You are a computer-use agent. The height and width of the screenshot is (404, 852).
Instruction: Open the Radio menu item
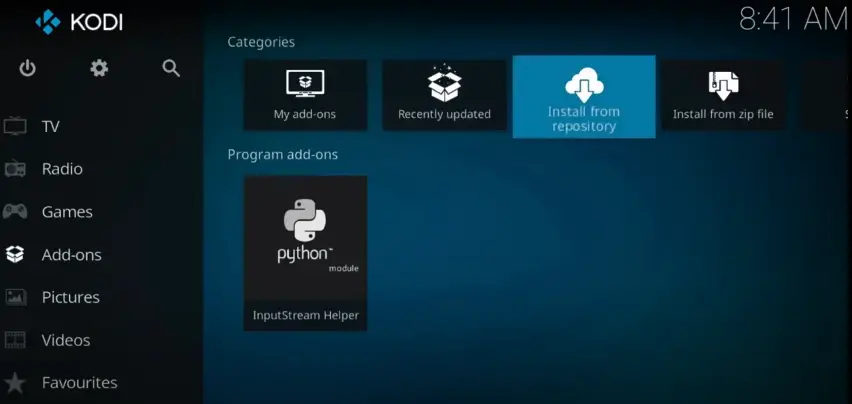tap(62, 169)
